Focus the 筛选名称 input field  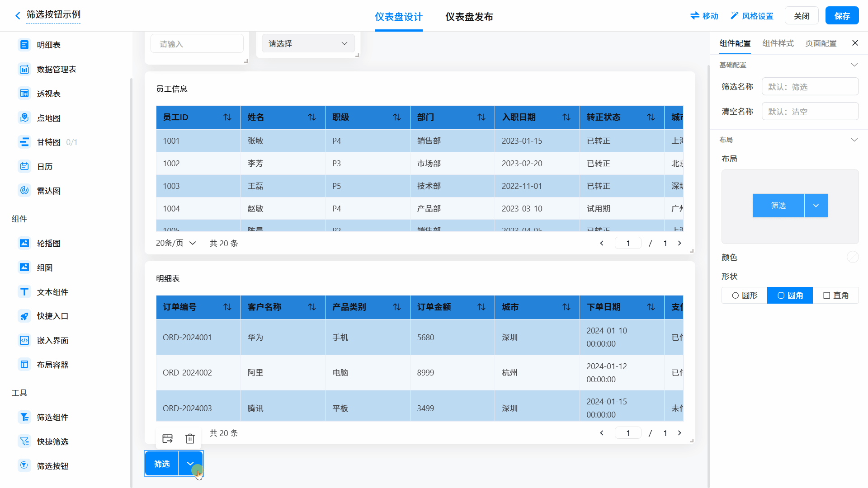tap(810, 86)
